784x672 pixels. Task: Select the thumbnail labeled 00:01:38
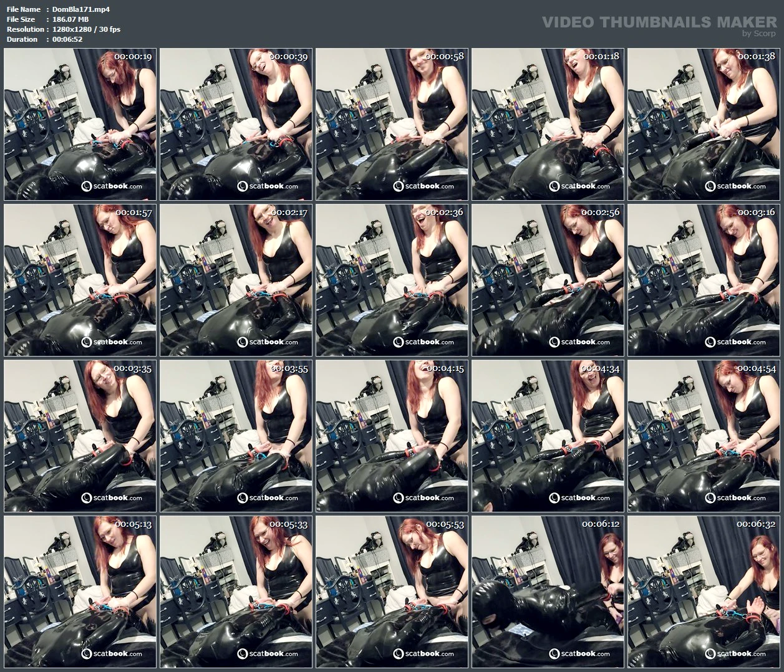[x=704, y=125]
